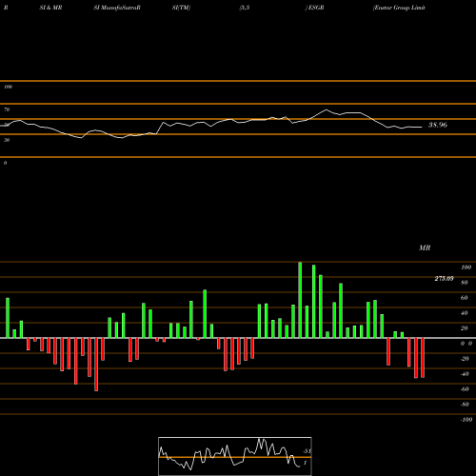This screenshot has height=476, width=476.
Task: Click the 'SI(TM)' header label
Action: tap(181, 8)
